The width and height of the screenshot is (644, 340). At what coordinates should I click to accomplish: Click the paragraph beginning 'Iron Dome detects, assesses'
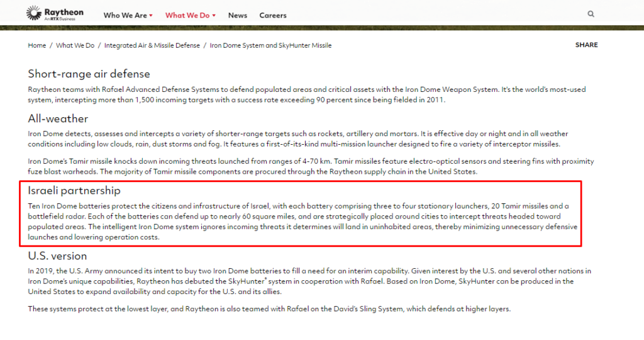click(298, 139)
